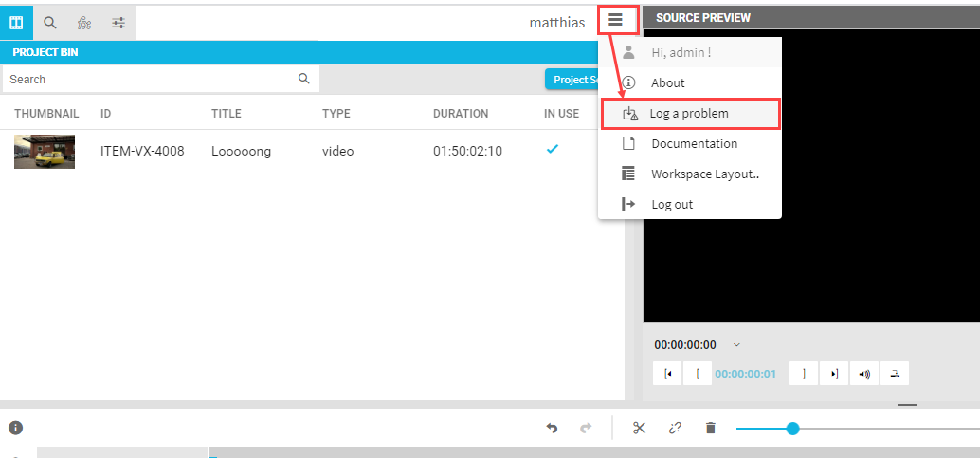
Task: Go to mark-in point in source preview
Action: click(x=668, y=374)
